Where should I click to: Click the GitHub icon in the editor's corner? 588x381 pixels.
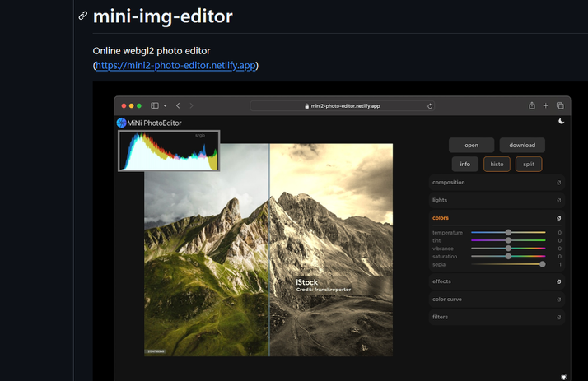563,377
